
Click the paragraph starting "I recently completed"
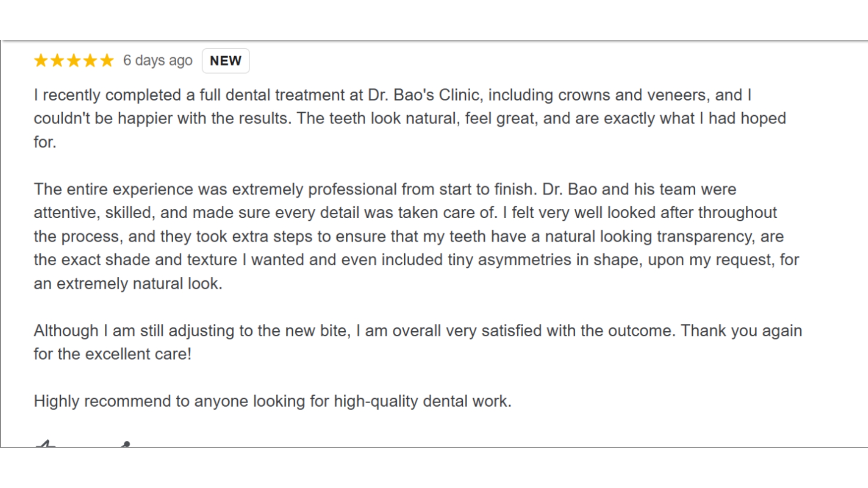pos(407,118)
